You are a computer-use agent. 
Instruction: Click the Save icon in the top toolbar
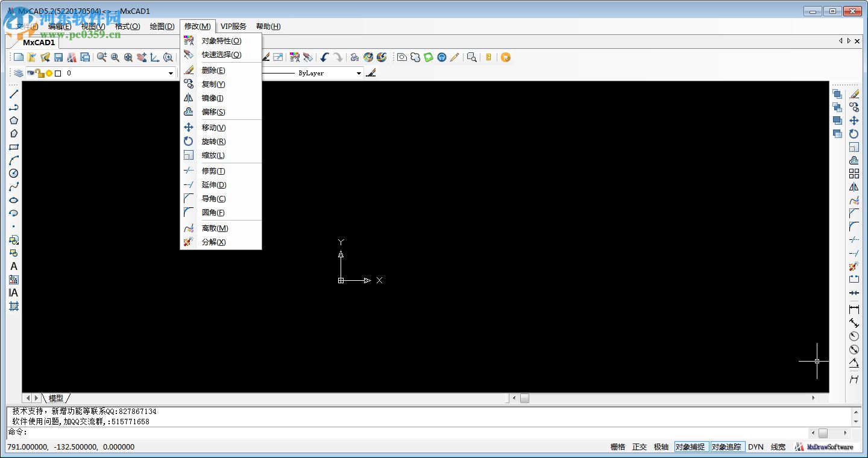[x=58, y=57]
